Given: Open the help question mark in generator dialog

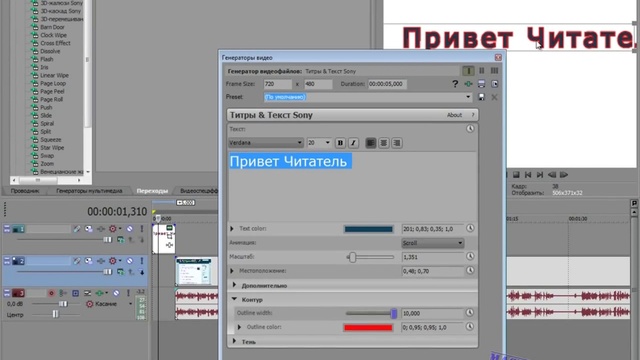Looking at the screenshot, I should [455, 84].
